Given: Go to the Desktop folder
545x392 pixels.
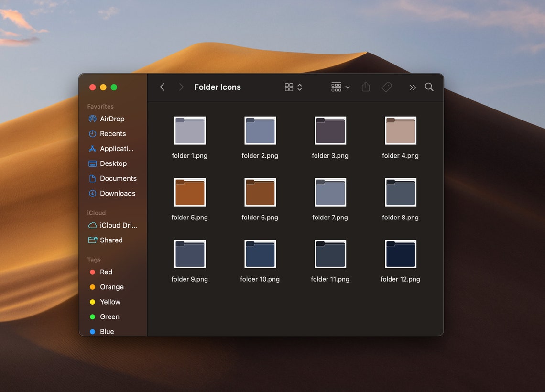Looking at the screenshot, I should click(113, 163).
